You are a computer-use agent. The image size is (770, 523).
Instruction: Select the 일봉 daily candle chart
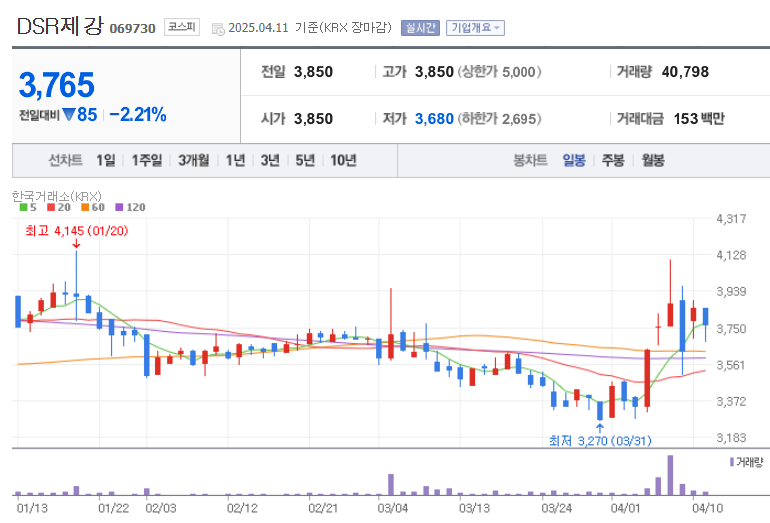[574, 160]
